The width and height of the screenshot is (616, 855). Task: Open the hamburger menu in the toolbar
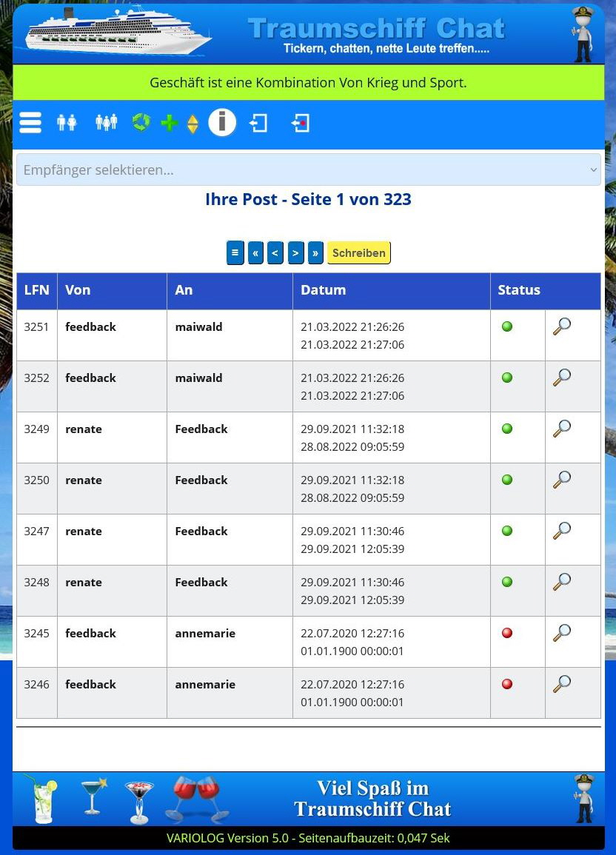point(30,122)
